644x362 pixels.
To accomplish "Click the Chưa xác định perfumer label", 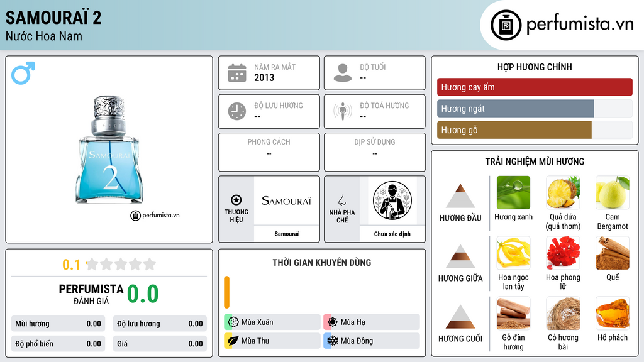I will pos(392,234).
